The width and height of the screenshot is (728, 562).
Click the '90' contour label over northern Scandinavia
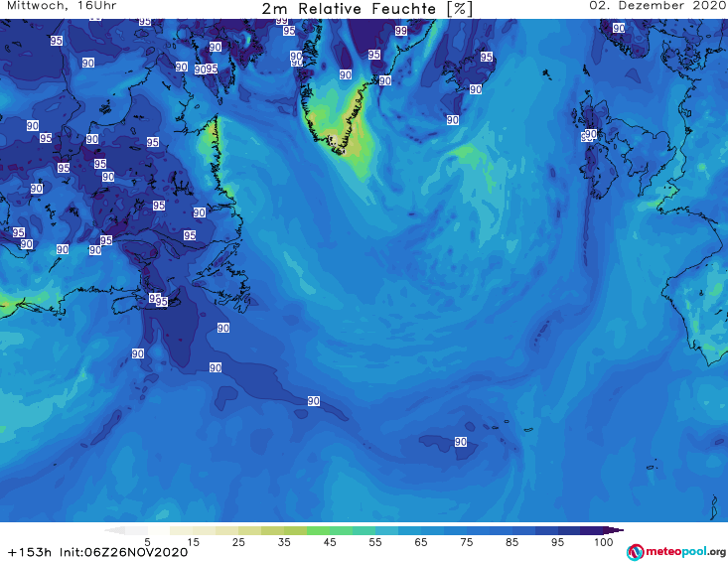[619, 29]
